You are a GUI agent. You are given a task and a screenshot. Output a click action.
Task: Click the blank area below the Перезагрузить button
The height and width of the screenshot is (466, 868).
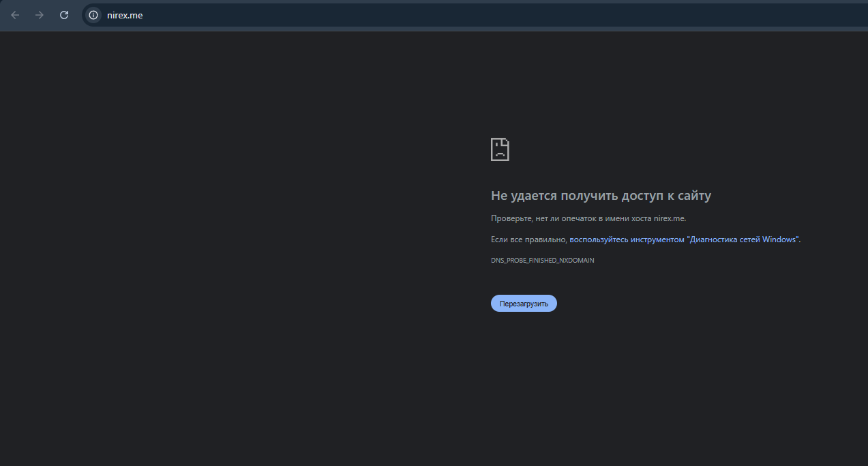524,382
